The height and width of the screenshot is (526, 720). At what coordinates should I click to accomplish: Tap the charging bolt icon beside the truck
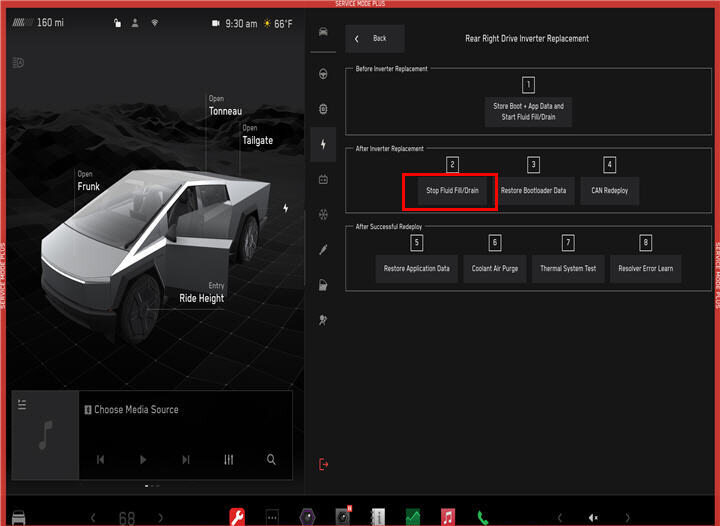pyautogui.click(x=286, y=208)
